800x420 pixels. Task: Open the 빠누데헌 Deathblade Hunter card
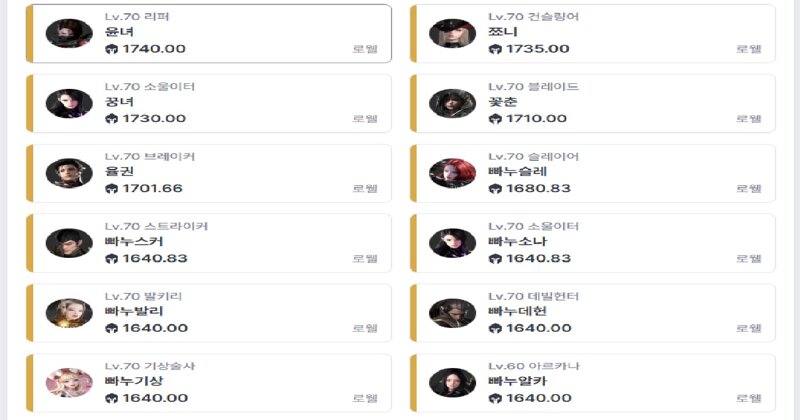click(x=593, y=313)
